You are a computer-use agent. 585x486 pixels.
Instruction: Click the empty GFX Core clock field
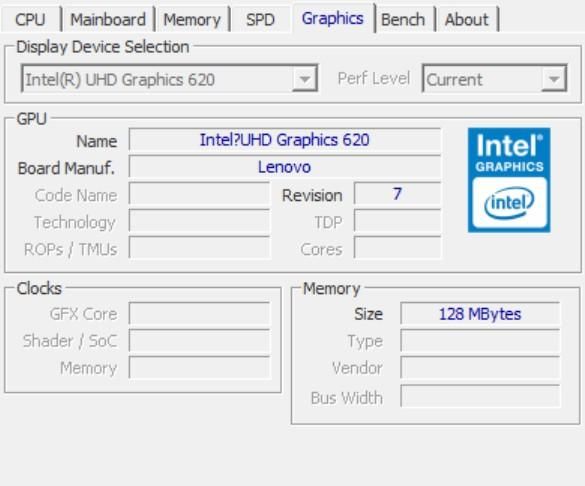click(199, 314)
